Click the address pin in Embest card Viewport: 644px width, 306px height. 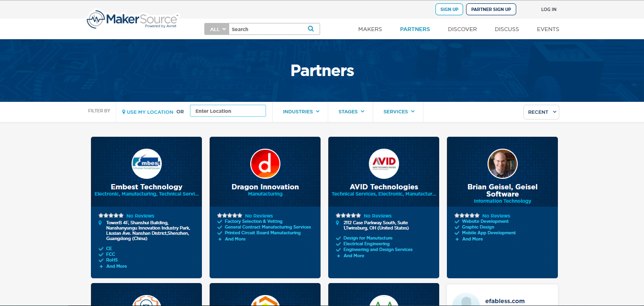point(100,223)
